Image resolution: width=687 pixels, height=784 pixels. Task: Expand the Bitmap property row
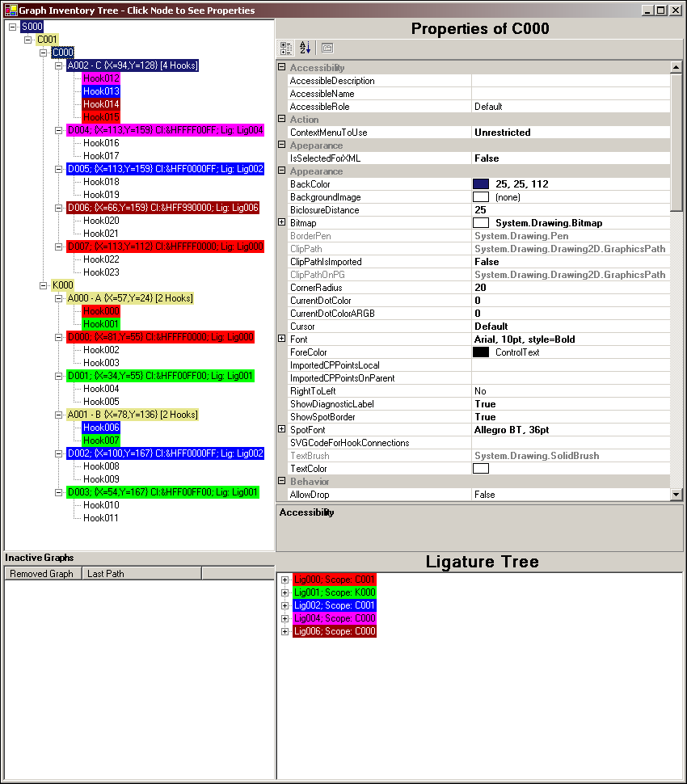(x=282, y=223)
